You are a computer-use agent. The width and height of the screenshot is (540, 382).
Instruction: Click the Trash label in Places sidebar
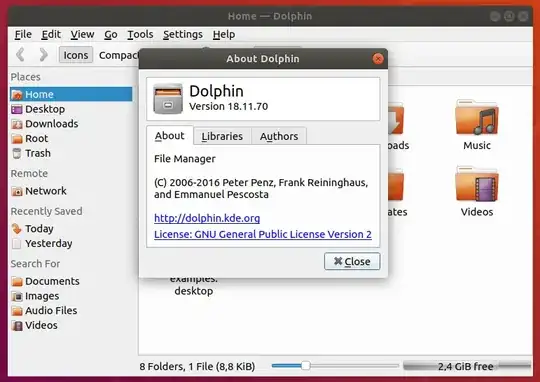pyautogui.click(x=38, y=153)
